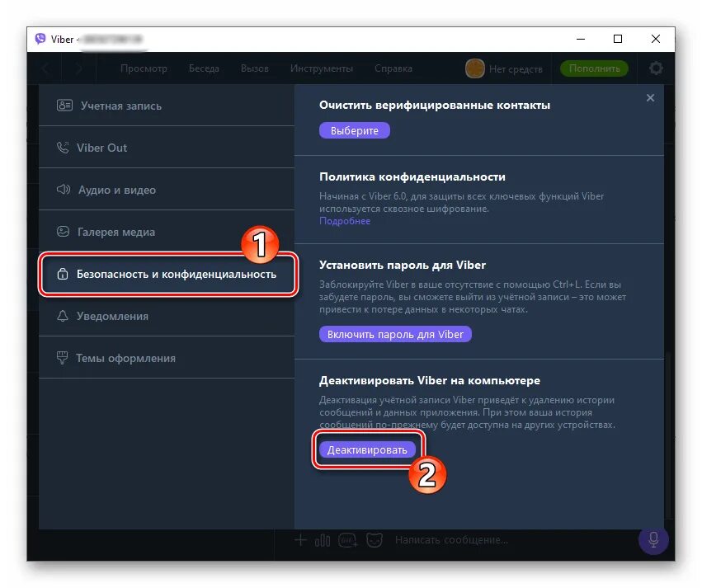Screen dimensions: 702x588
Task: Select the Уведомления settings tab
Action: click(167, 316)
